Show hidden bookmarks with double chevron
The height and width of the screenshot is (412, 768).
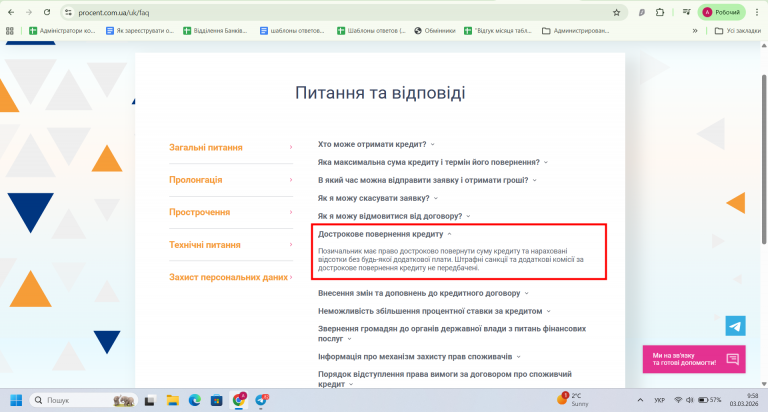[695, 30]
